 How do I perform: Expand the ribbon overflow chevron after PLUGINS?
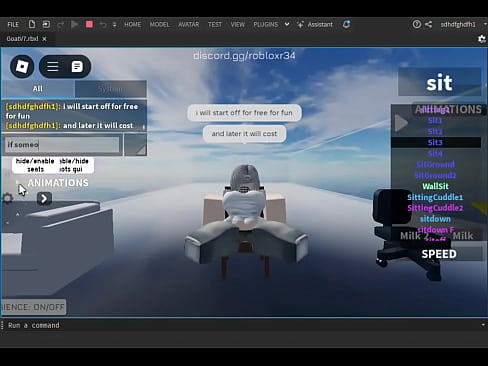(x=287, y=24)
